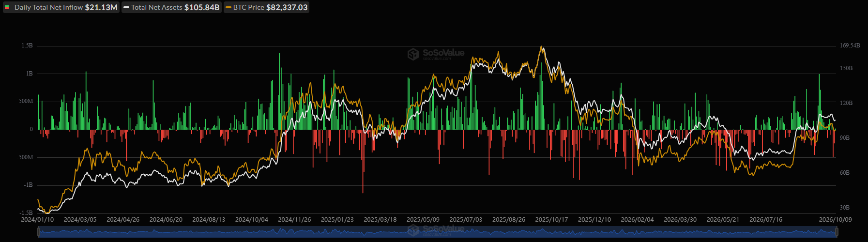This screenshot has height=242, width=868.
Task: Click the right handle of the range slider
Action: pyautogui.click(x=836, y=232)
